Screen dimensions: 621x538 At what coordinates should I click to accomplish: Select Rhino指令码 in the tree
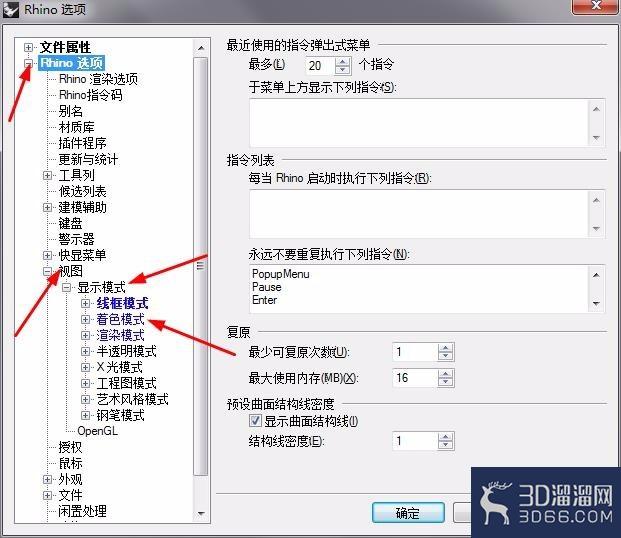(91, 95)
